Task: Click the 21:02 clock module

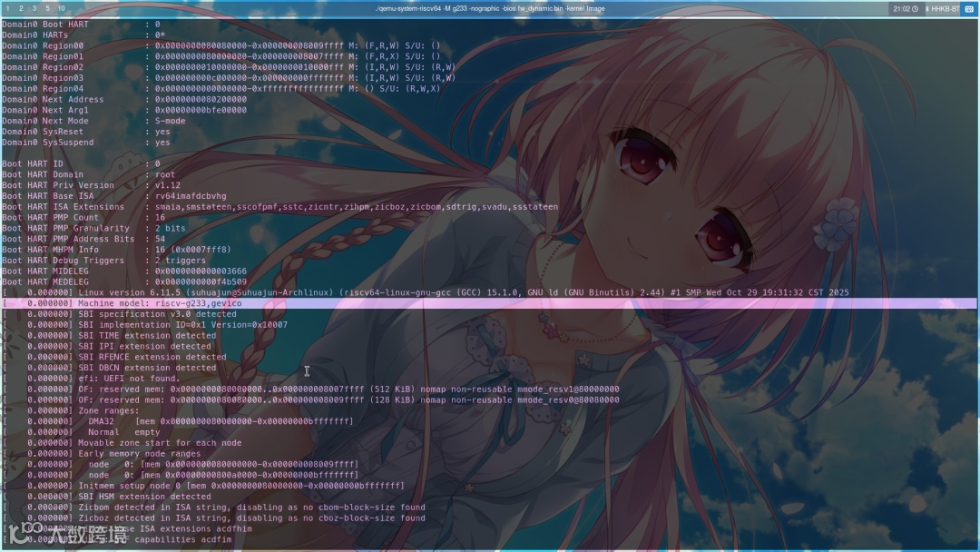Action: coord(905,9)
